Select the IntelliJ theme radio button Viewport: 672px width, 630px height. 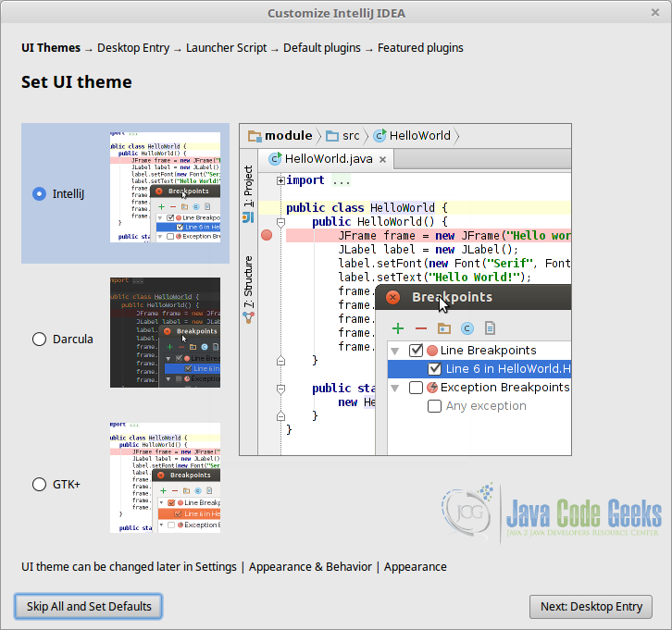39,194
